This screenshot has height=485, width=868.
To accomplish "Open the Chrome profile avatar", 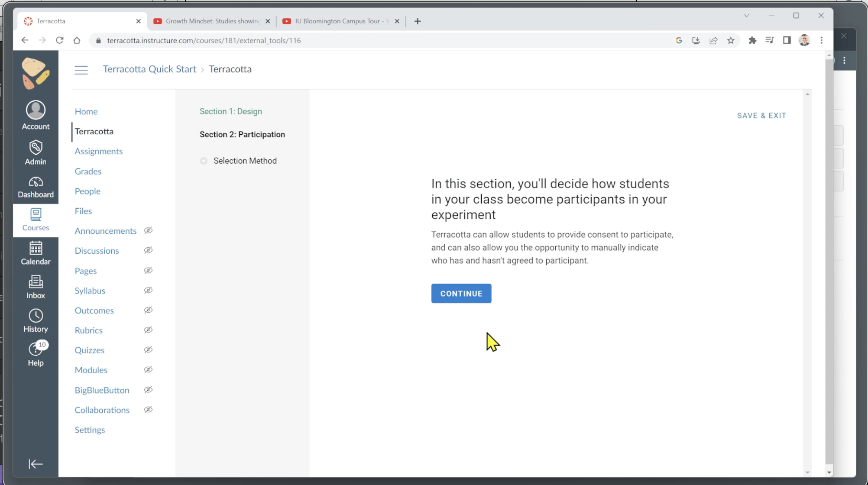I will pyautogui.click(x=804, y=40).
